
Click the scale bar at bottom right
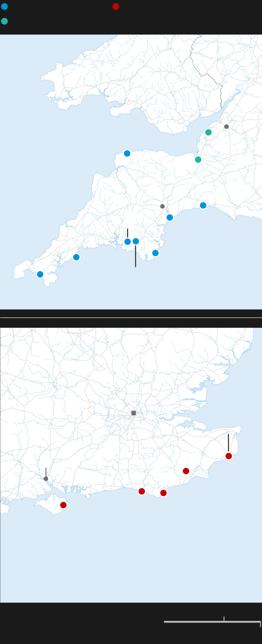tap(212, 622)
